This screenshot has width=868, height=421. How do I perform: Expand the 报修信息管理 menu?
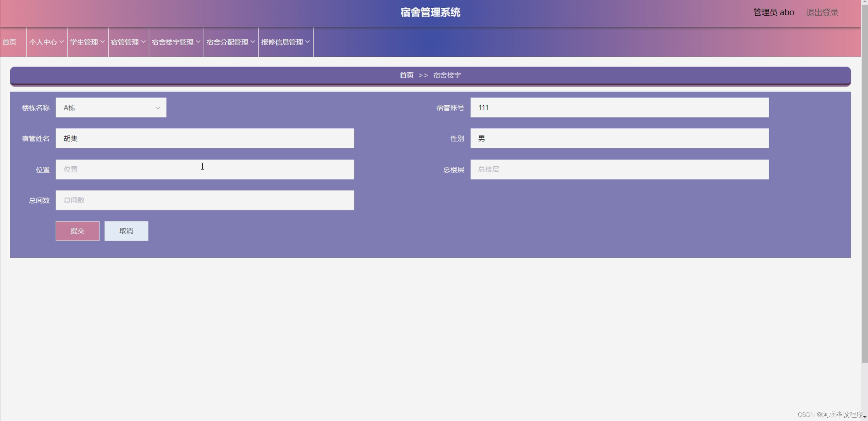tap(285, 42)
